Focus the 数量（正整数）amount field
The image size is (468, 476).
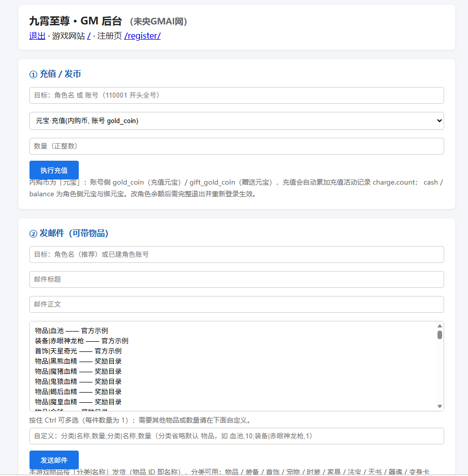point(237,146)
